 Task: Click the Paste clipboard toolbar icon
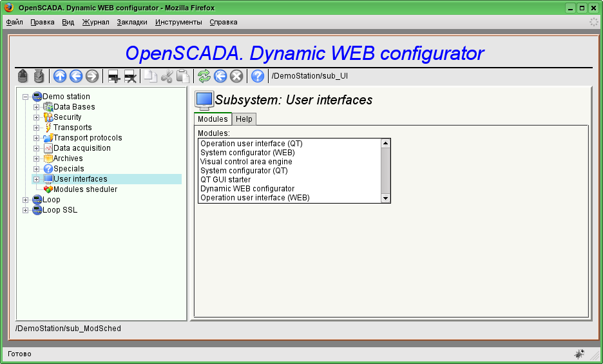click(x=183, y=76)
